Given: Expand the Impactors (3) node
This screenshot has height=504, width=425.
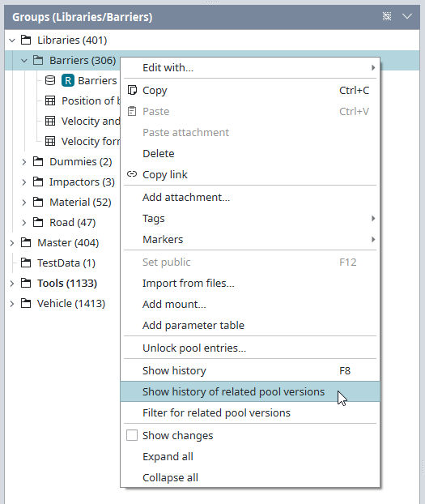Looking at the screenshot, I should (x=24, y=182).
